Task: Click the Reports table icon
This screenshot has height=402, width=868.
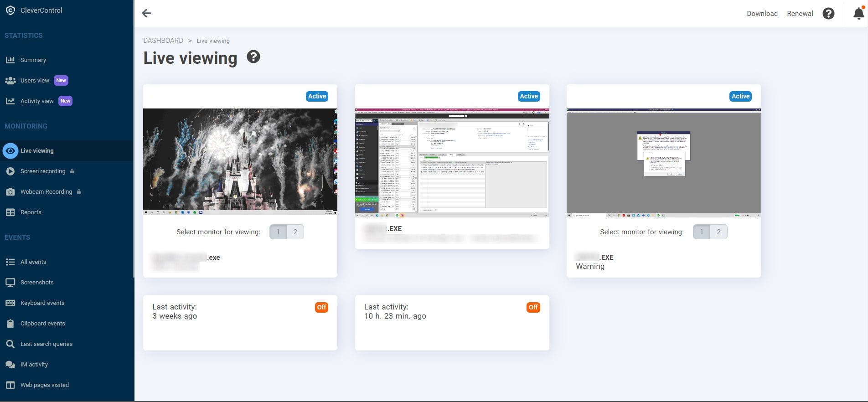Action: point(10,212)
